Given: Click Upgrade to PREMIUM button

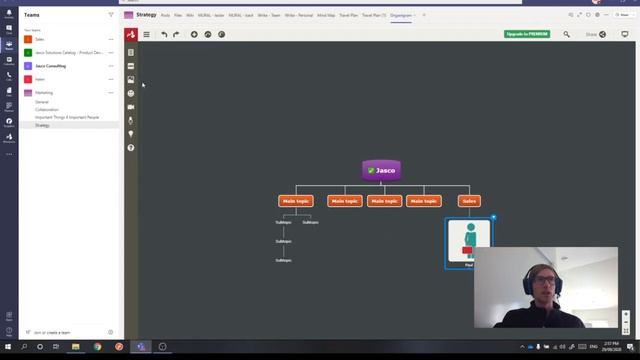Looking at the screenshot, I should [527, 34].
